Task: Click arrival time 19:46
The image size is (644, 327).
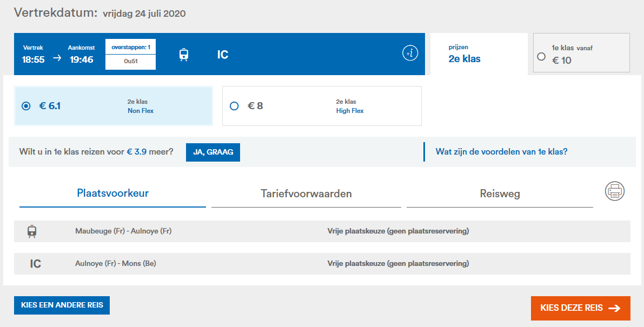Action: 81,59
